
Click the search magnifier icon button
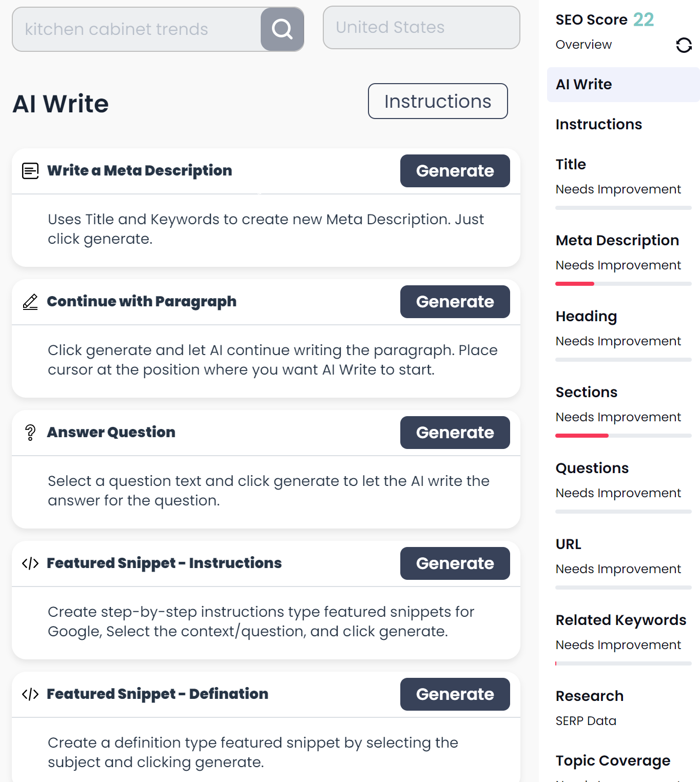click(x=282, y=29)
